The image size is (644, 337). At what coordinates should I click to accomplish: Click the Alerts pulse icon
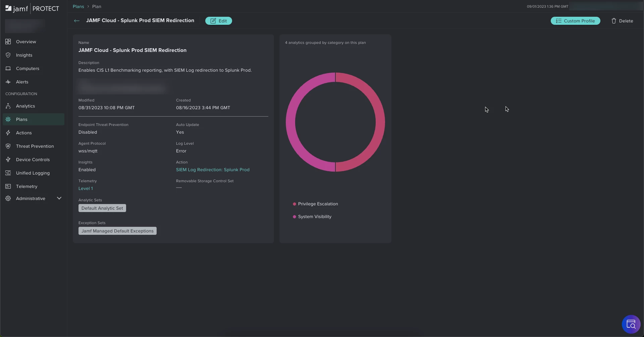pos(8,82)
